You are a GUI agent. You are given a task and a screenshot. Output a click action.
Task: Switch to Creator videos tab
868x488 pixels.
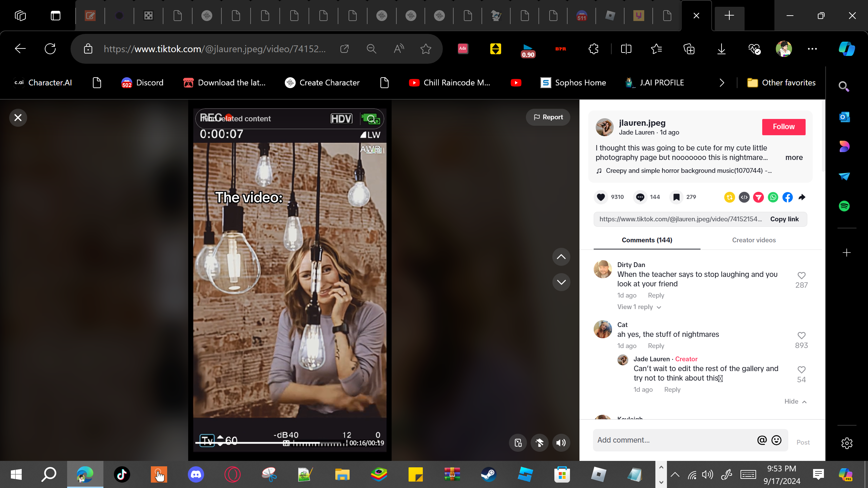click(x=754, y=240)
